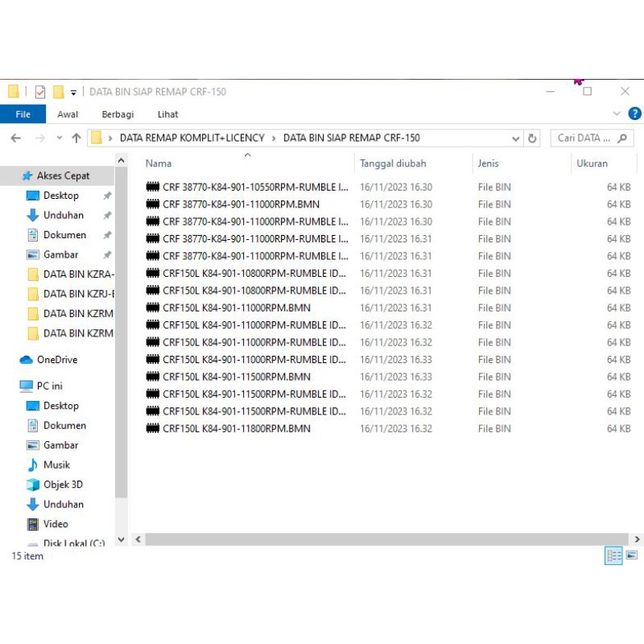Open Musik under PC ini
This screenshot has height=644, width=644.
pos(56,465)
